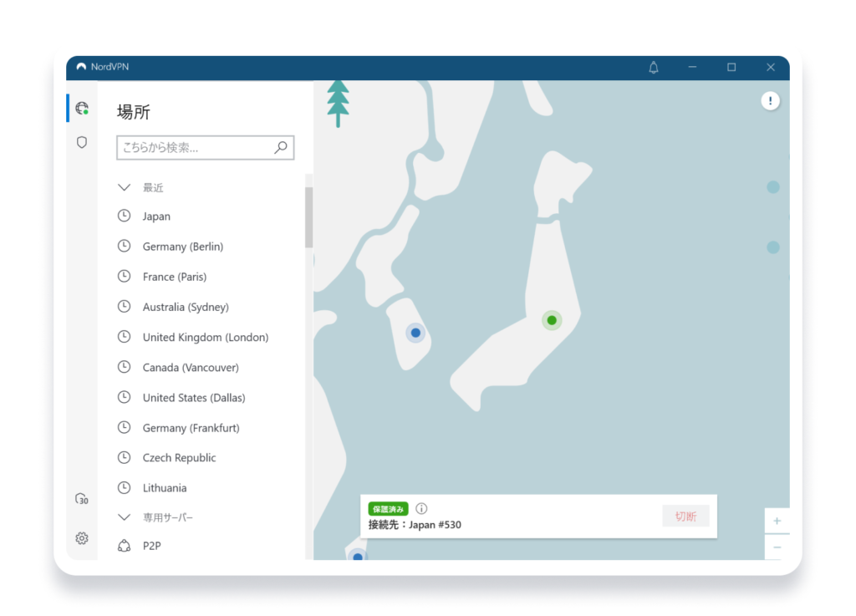Collapse the 専用サーバー section chevron
Screen dimensions: 856x616
click(x=125, y=517)
